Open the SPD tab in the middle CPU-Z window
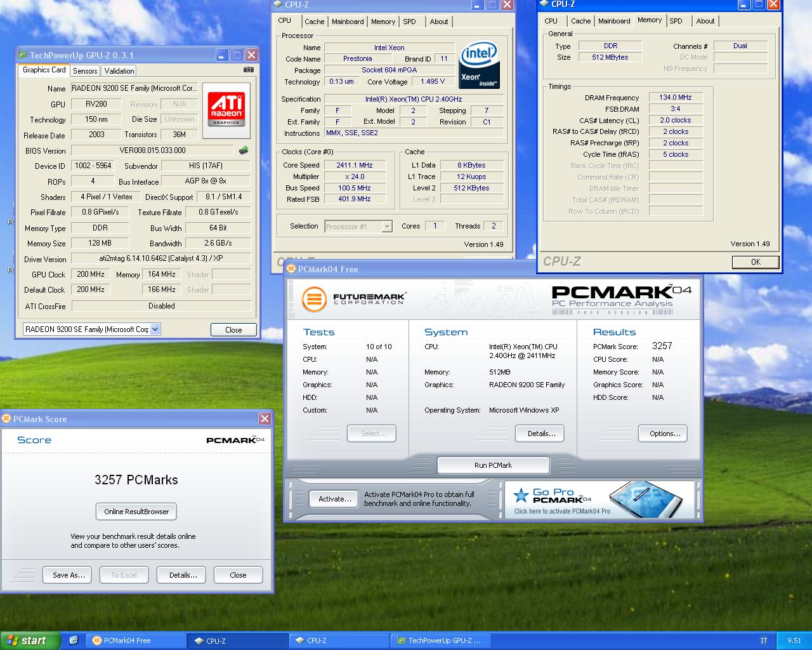The height and width of the screenshot is (650, 812). point(410,22)
